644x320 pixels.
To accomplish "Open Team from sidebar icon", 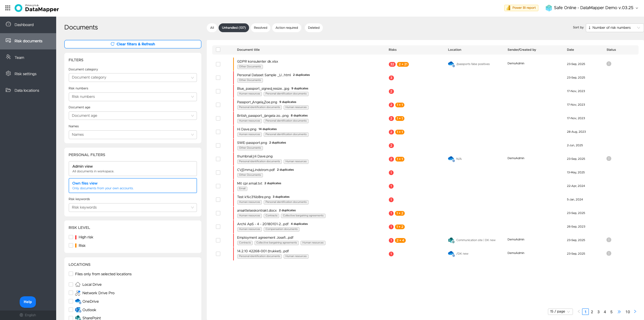I will point(8,57).
